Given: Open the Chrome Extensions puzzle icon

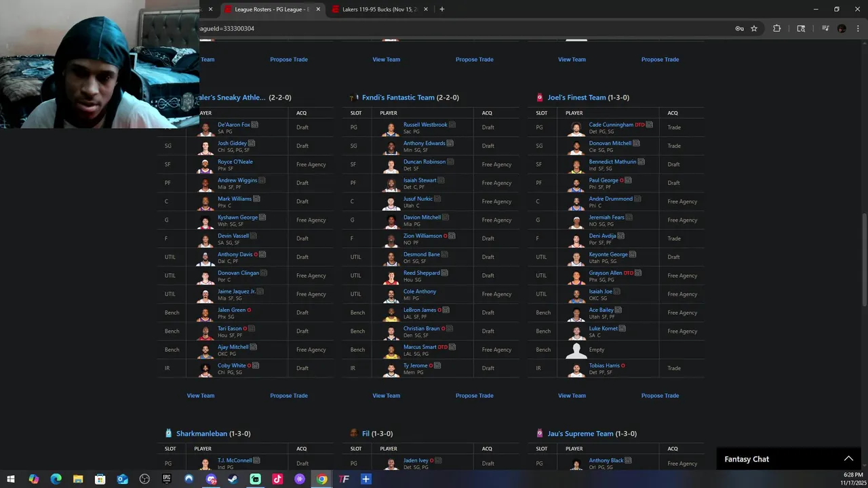Looking at the screenshot, I should (x=777, y=28).
